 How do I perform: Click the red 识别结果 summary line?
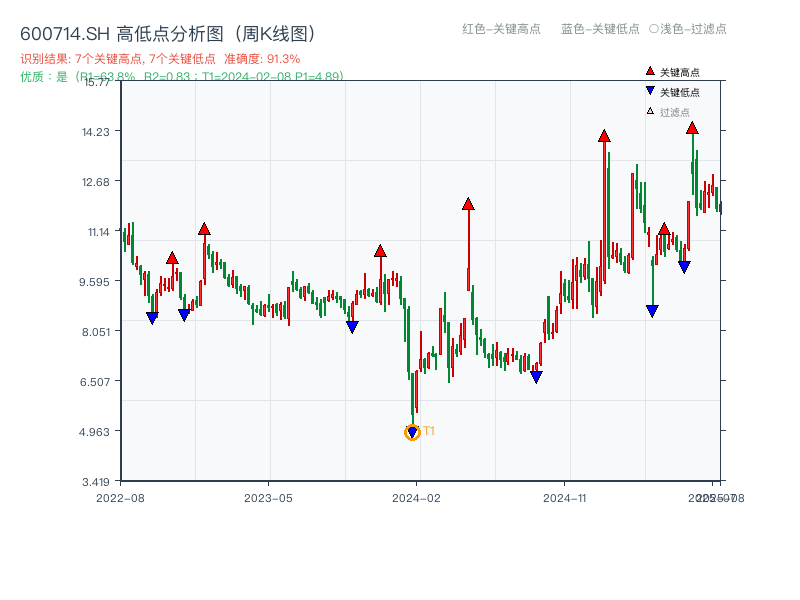(x=160, y=59)
